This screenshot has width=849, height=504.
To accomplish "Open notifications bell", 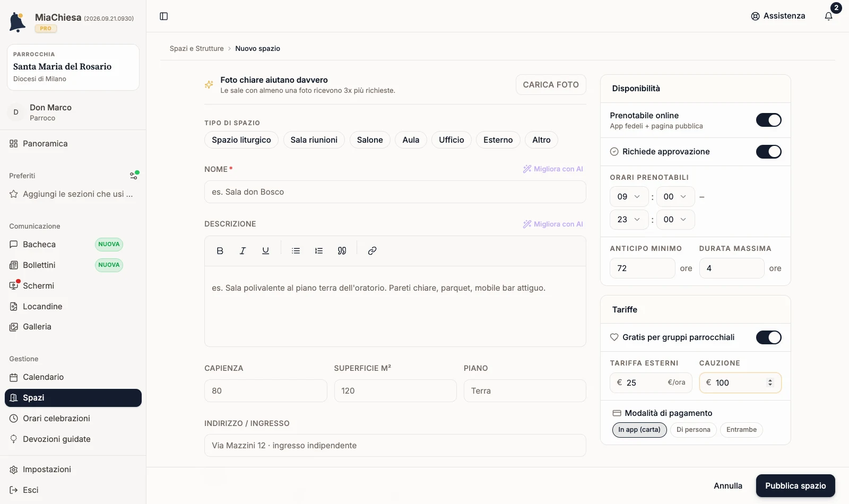I will pos(828,16).
